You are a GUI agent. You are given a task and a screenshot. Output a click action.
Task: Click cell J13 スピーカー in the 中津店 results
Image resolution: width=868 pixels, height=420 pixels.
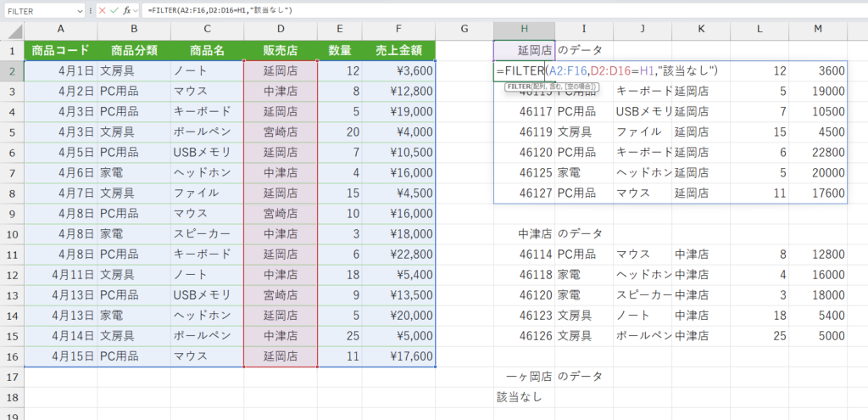pos(643,295)
